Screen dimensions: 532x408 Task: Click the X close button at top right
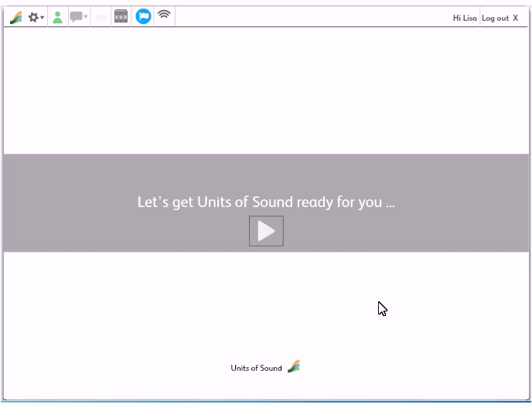(x=515, y=18)
